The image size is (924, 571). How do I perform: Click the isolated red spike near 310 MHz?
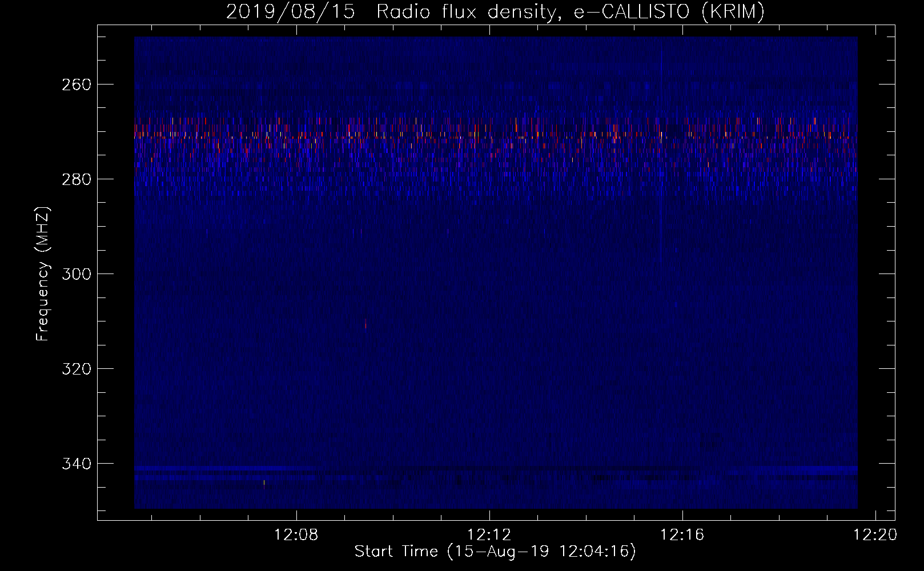(365, 324)
